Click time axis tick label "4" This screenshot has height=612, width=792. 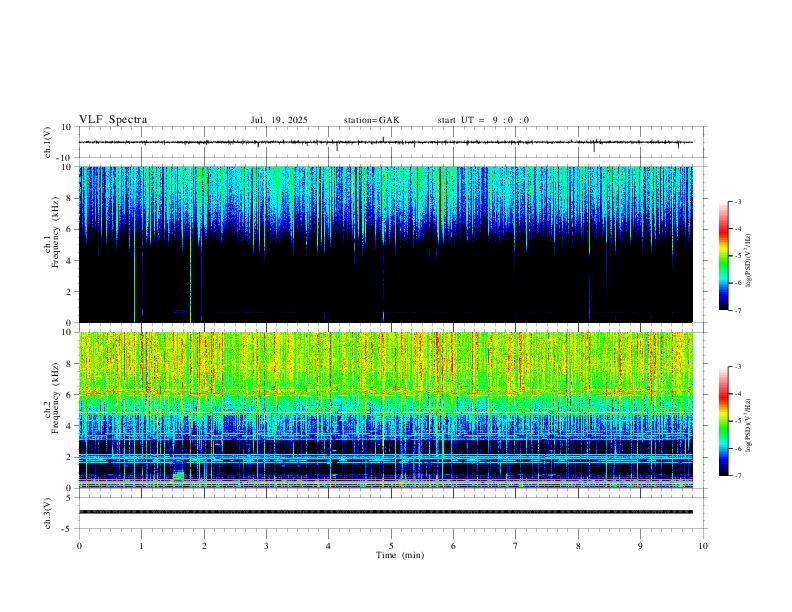328,546
